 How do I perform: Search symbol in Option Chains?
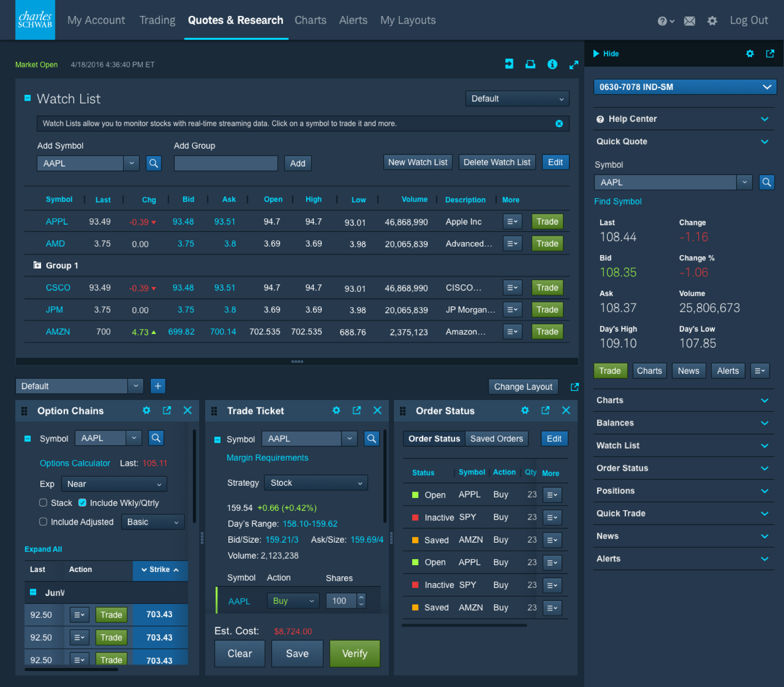tap(156, 438)
